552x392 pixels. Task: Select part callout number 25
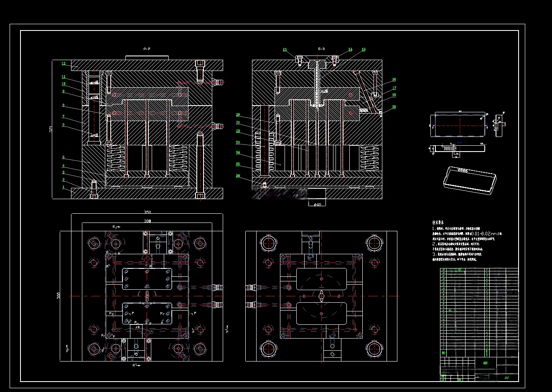[x=238, y=164]
